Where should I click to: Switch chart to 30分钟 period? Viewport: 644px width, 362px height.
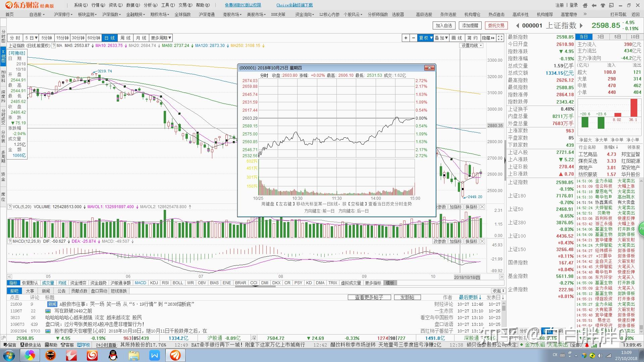[x=78, y=38]
